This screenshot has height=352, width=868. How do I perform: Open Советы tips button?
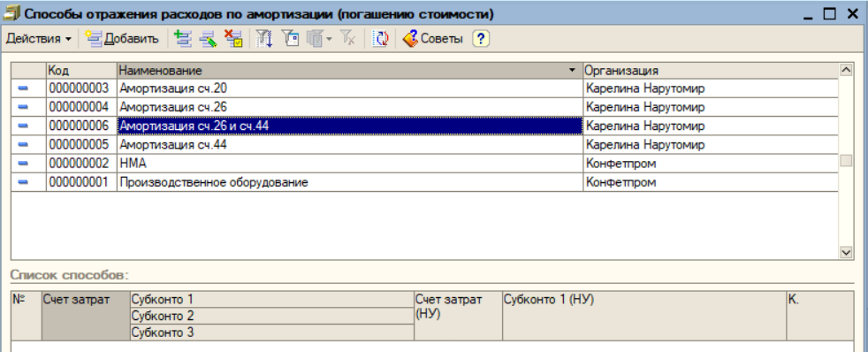click(x=433, y=39)
